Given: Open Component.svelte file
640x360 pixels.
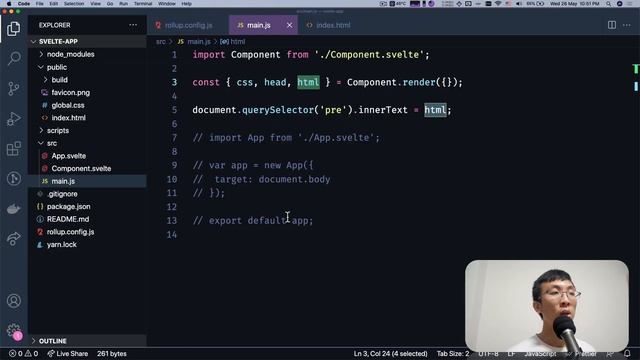Looking at the screenshot, I should click(x=87, y=168).
